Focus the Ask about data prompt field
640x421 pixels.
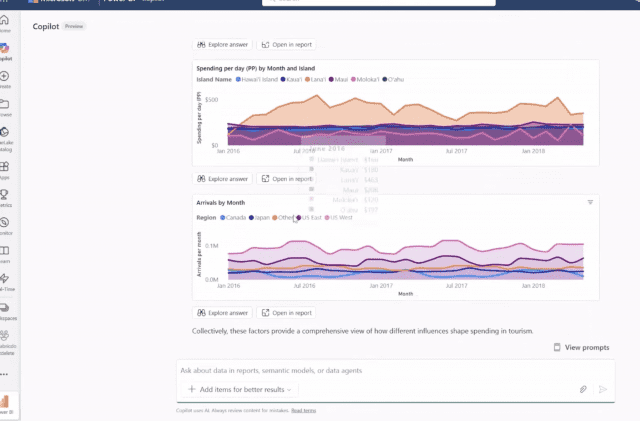point(395,371)
